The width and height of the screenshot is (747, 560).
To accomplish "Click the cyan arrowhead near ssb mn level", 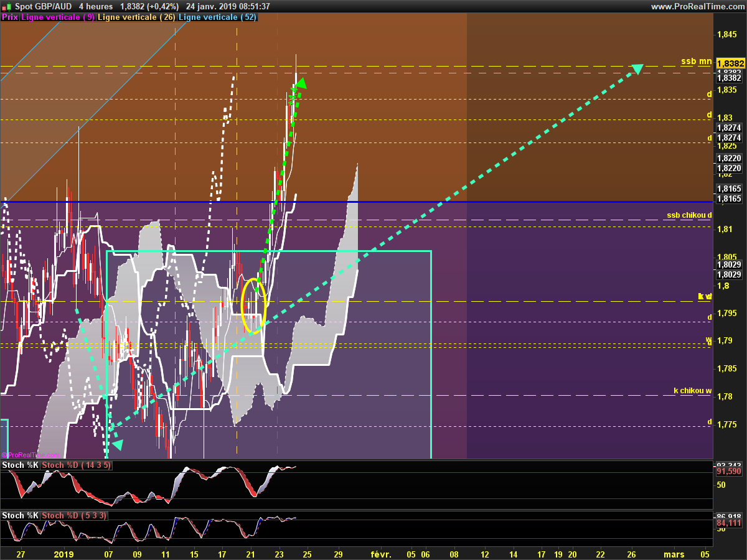I will pos(637,68).
